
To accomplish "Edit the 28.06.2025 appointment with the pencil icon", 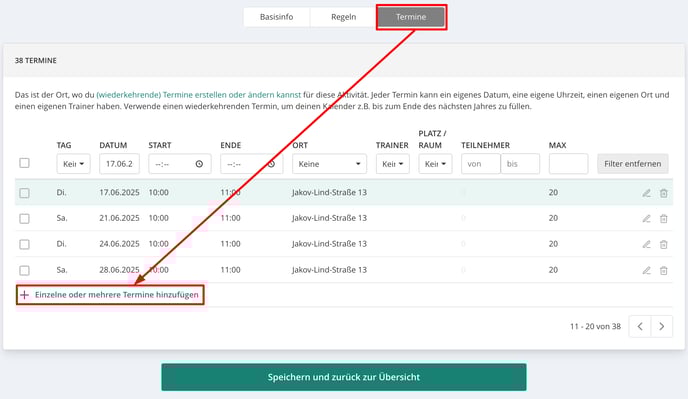I will tap(646, 270).
